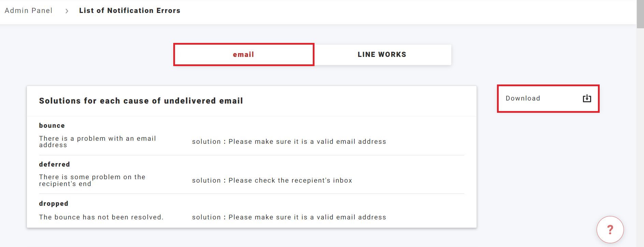Click the Download button label
The width and height of the screenshot is (644, 247).
[x=523, y=98]
